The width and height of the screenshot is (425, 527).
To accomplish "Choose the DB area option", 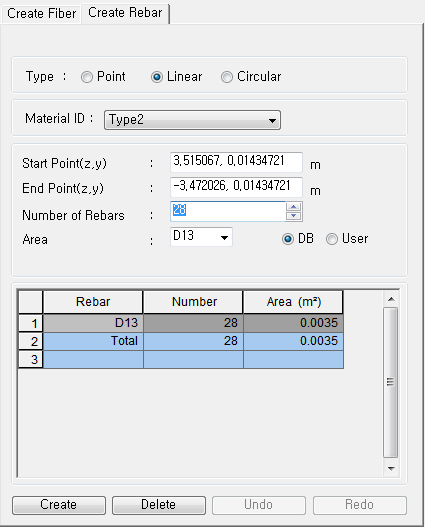I will 288,239.
